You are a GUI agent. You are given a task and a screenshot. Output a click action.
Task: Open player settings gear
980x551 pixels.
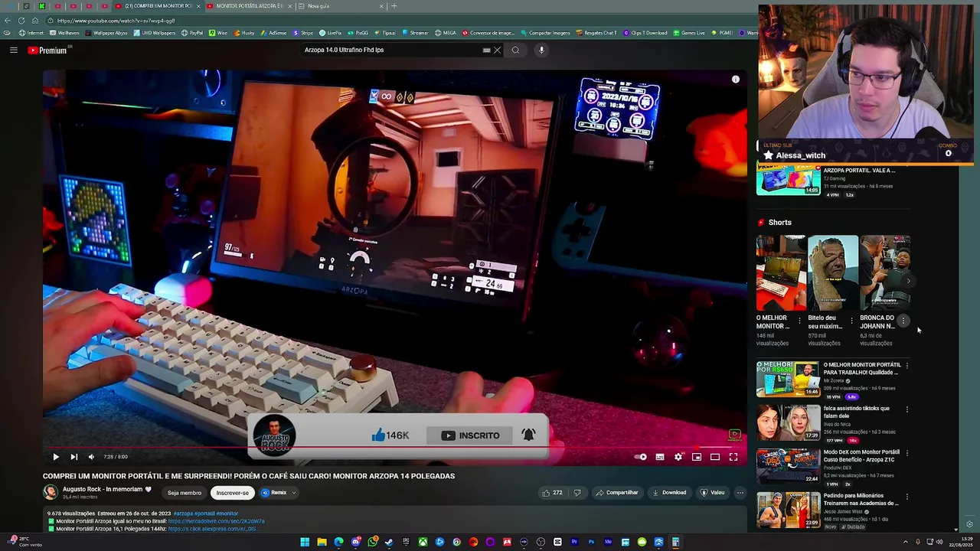[x=678, y=457]
